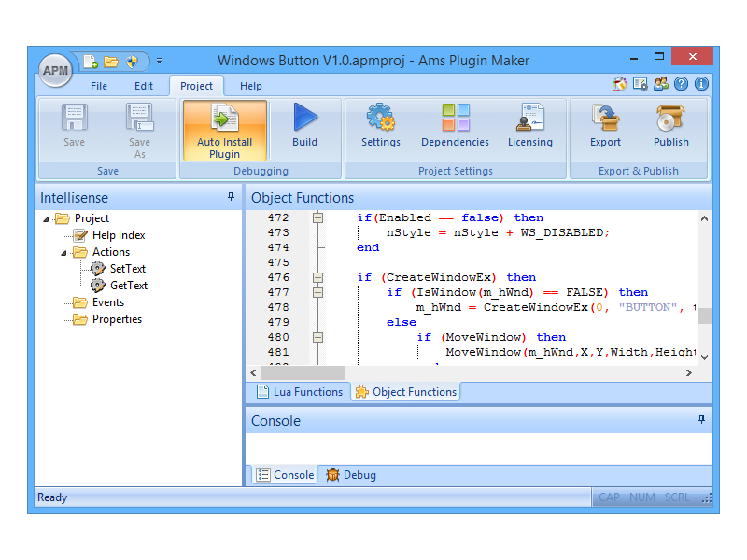Select the Events folder

click(x=108, y=302)
